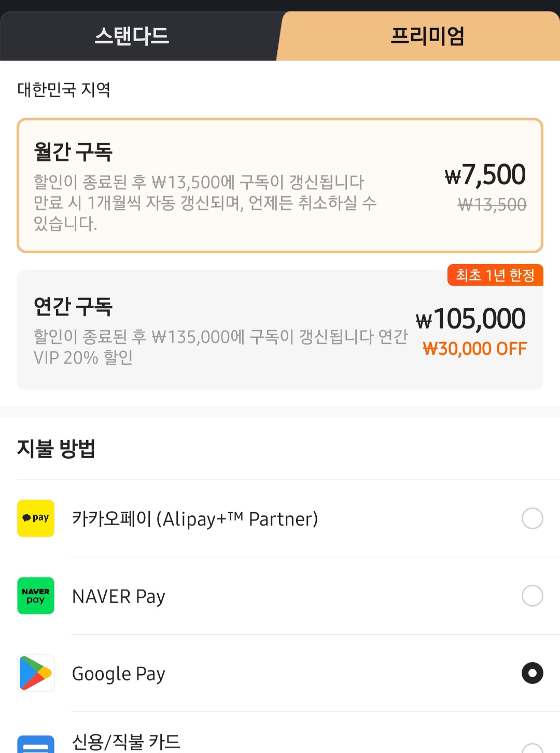The width and height of the screenshot is (560, 753).
Task: Tap the ₩30,000 OFF discount label
Action: pos(474,349)
